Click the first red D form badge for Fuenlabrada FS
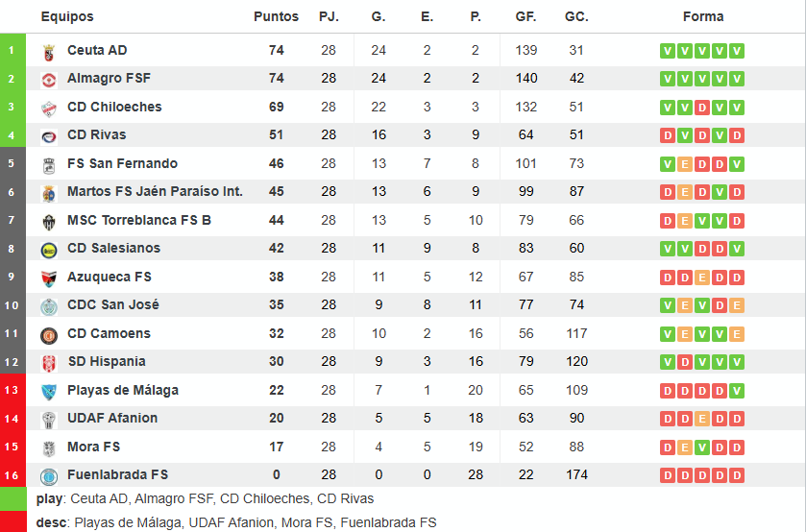Viewport: 806px width, 532px height. point(668,475)
